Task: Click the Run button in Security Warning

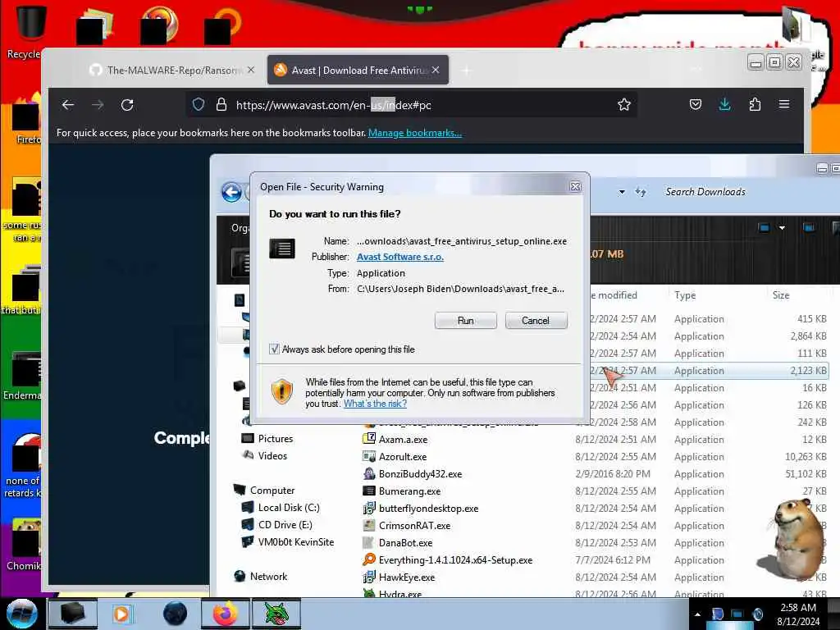Action: pyautogui.click(x=466, y=321)
